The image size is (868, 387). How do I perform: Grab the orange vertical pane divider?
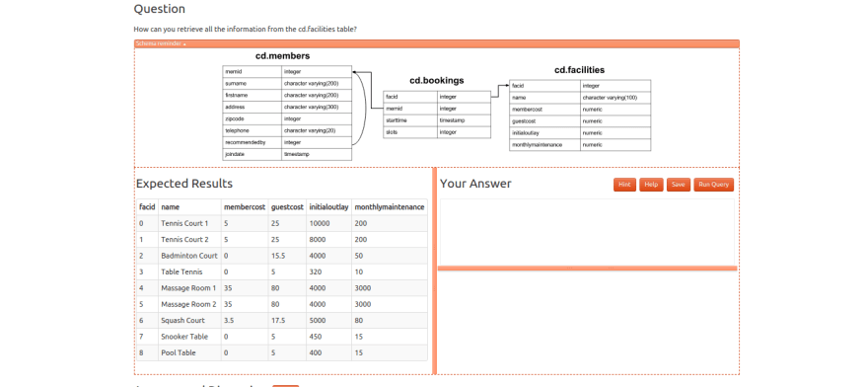point(435,271)
